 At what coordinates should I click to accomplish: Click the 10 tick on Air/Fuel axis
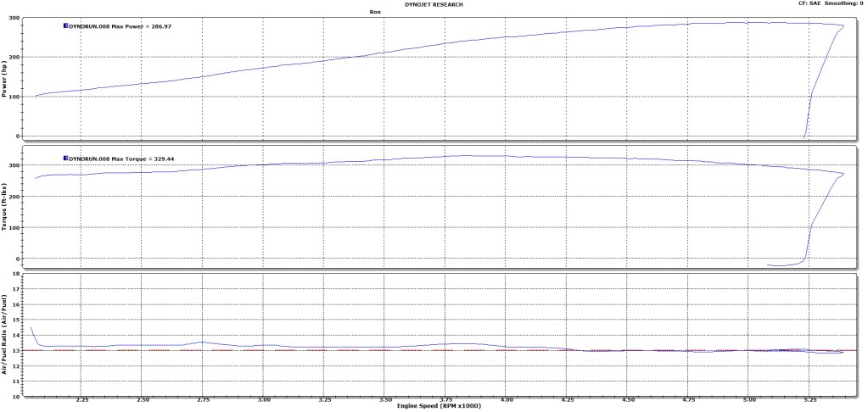[x=18, y=395]
